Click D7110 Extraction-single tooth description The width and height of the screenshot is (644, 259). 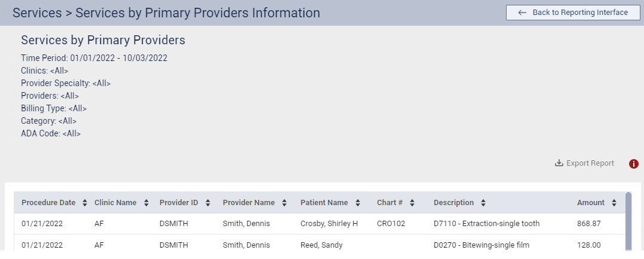pos(486,224)
